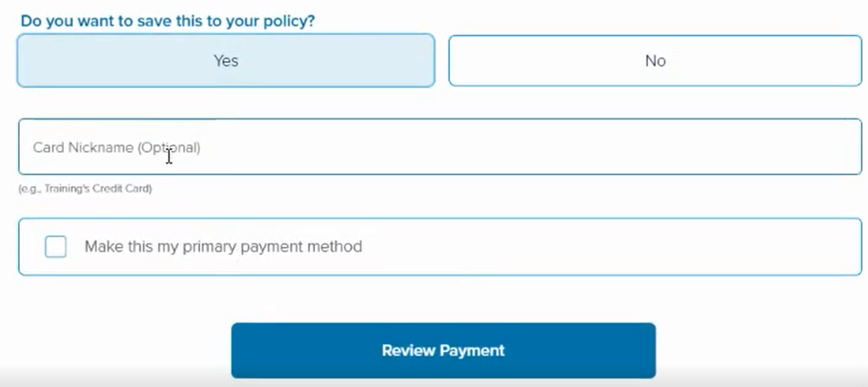Click the Review Payment button

tap(443, 350)
